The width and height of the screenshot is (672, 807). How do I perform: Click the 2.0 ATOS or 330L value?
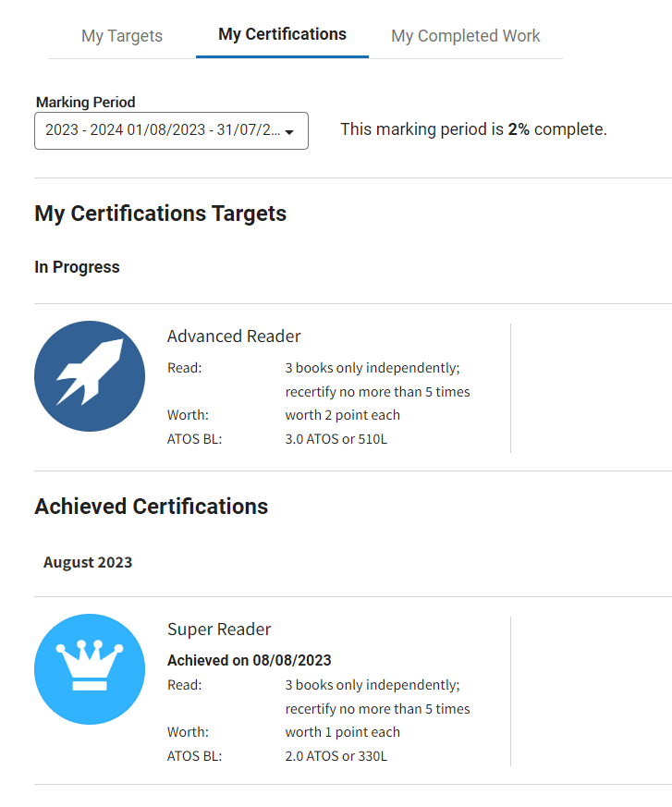coord(336,755)
